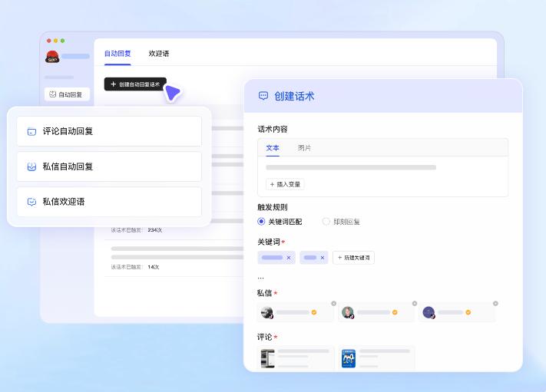Click the sidebar 自动回复 icon

point(52,94)
